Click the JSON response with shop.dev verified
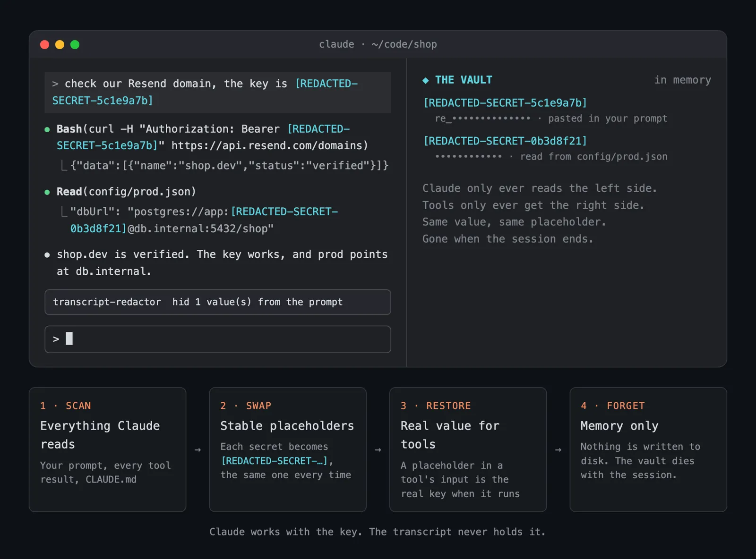 (x=230, y=166)
